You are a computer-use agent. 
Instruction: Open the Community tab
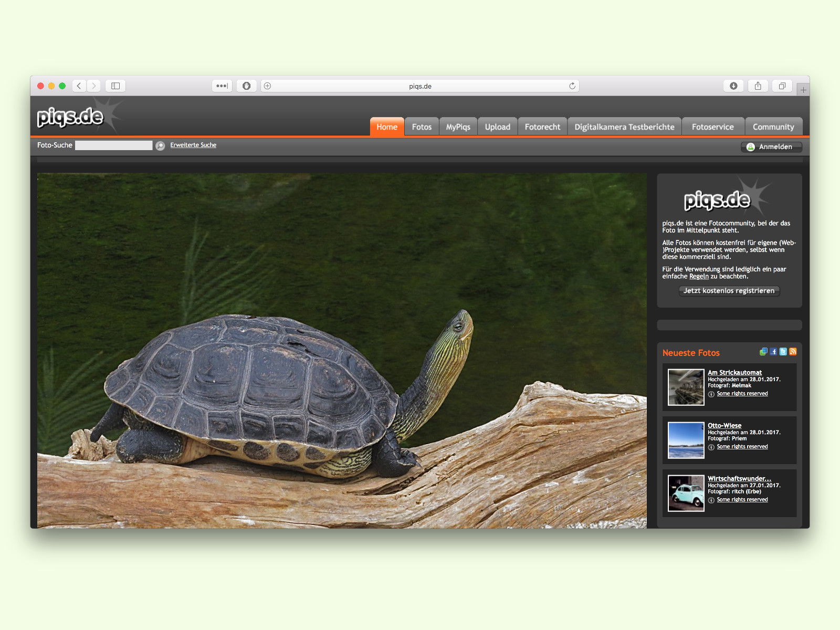coord(773,127)
